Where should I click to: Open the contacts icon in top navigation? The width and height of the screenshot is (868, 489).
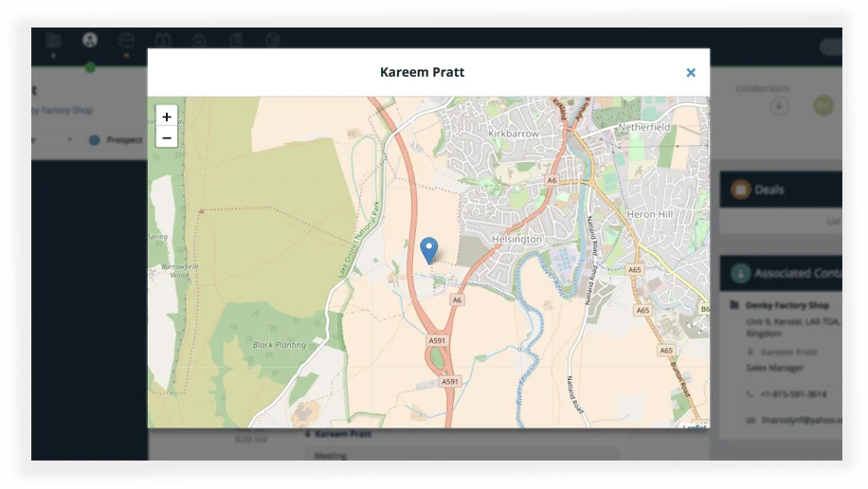point(90,40)
